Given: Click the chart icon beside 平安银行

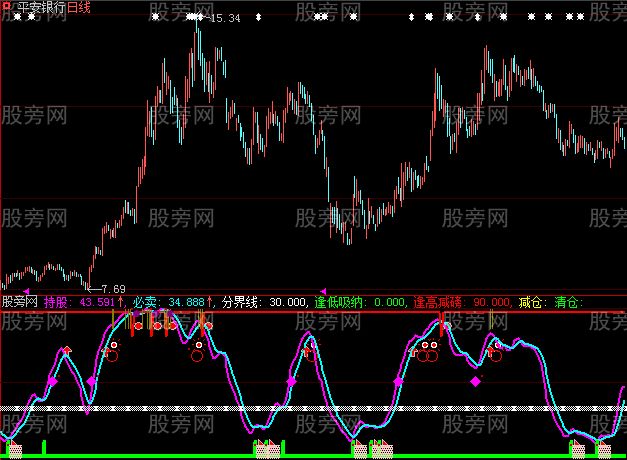Looking at the screenshot, I should [x=8, y=7].
